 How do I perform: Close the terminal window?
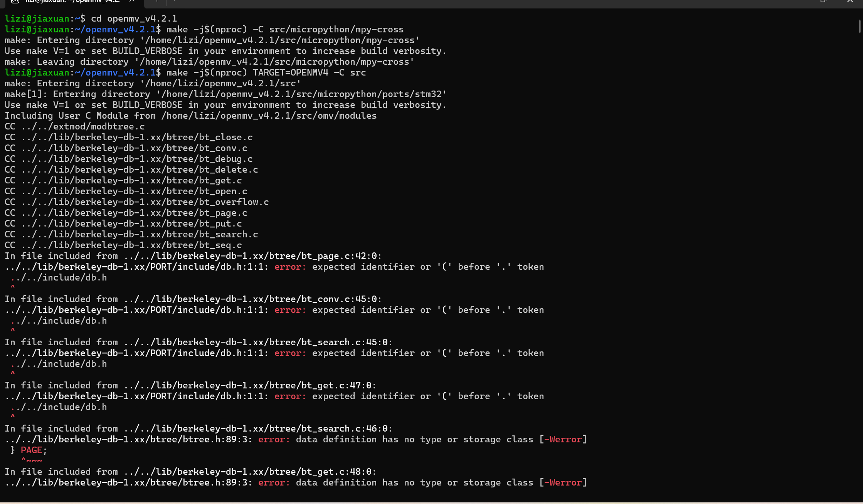coord(850,2)
